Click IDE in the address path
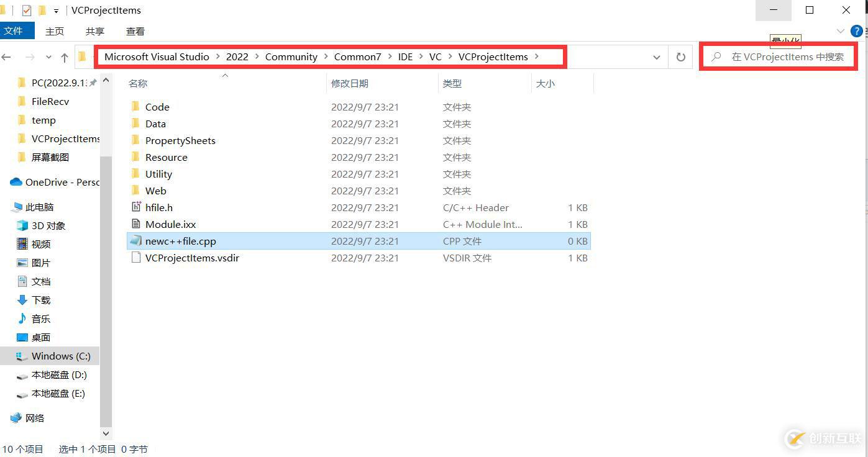The width and height of the screenshot is (868, 457). [x=405, y=57]
